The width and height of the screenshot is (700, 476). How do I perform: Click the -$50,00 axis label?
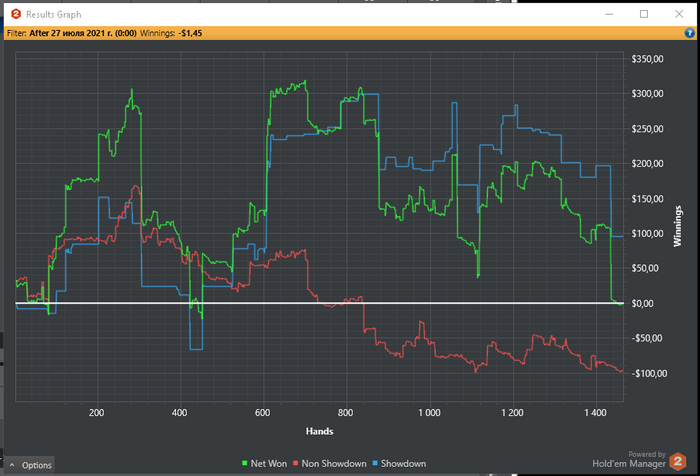(x=647, y=338)
